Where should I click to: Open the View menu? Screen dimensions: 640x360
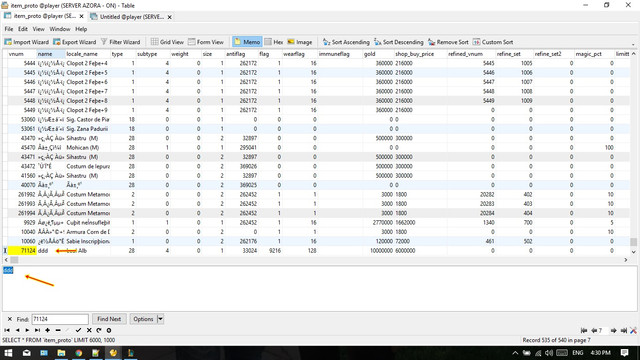(x=38, y=29)
